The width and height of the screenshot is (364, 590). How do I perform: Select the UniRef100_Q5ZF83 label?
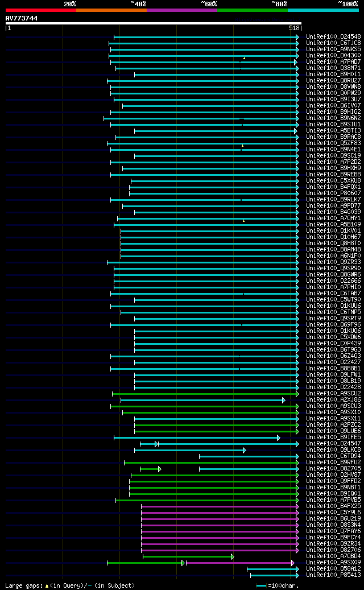[x=333, y=143]
